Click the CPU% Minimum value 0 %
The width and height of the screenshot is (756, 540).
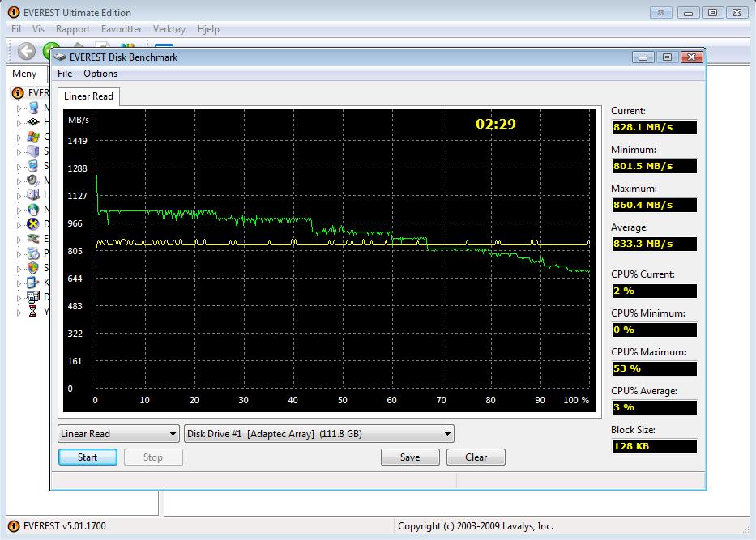coord(654,330)
